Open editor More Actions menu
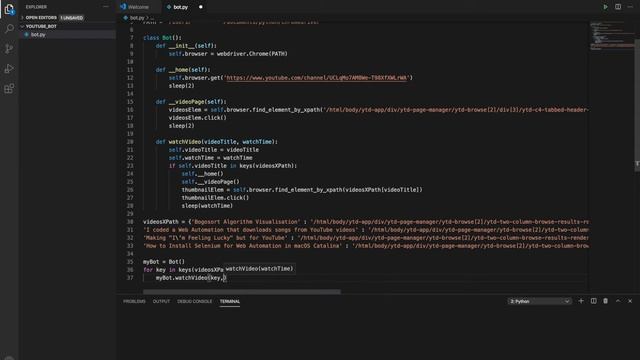This screenshot has width=640, height=360. pyautogui.click(x=630, y=7)
